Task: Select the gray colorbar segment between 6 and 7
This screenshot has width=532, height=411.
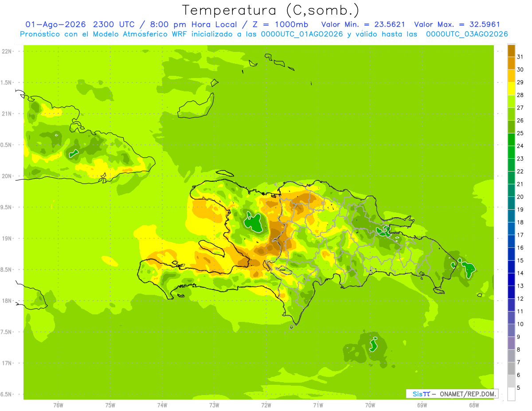Action: pyautogui.click(x=511, y=368)
